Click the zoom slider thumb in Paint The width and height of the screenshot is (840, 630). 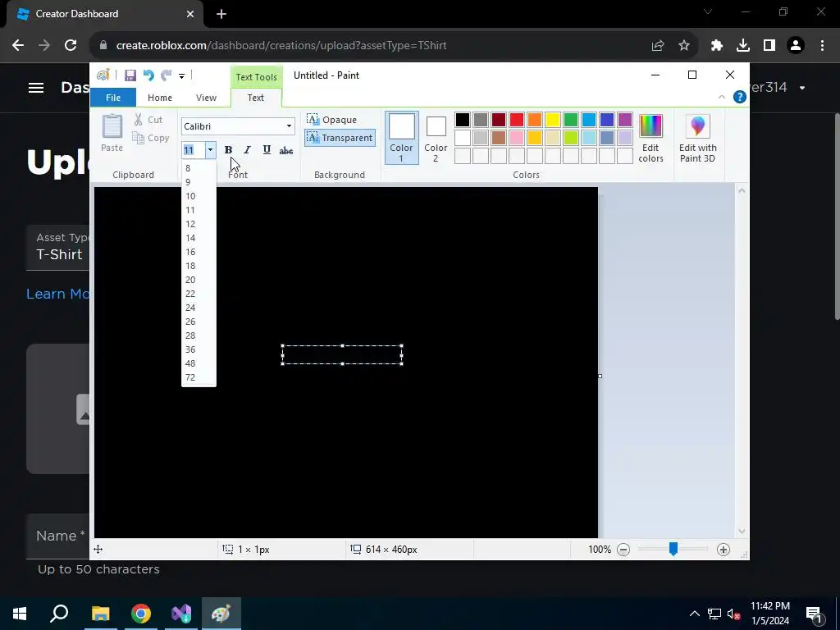[673, 549]
